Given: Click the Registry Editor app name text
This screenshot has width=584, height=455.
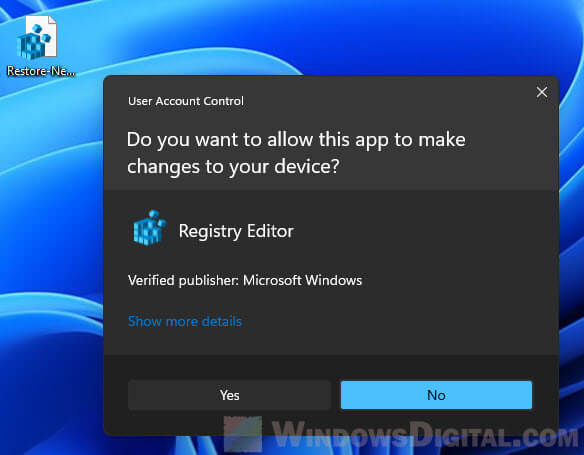Looking at the screenshot, I should (236, 231).
